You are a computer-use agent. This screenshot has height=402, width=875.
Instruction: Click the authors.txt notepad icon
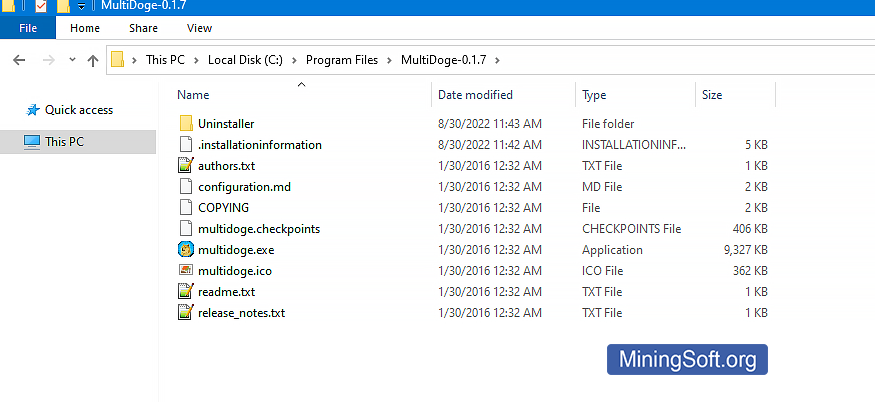click(186, 166)
